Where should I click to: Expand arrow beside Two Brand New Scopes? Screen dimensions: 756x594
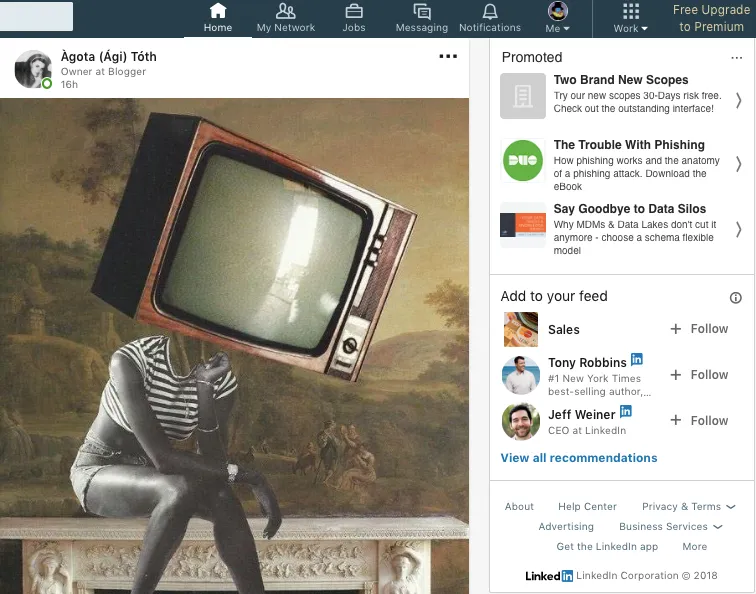click(x=739, y=100)
